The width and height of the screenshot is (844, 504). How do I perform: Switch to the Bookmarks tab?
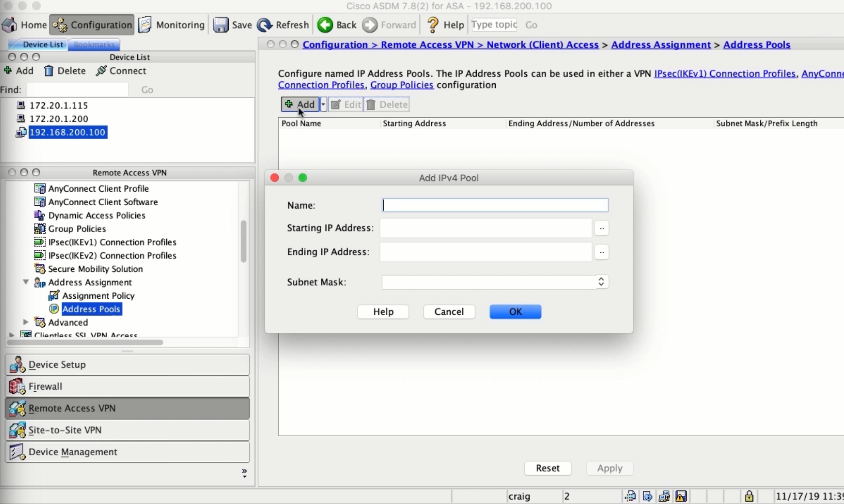(94, 44)
